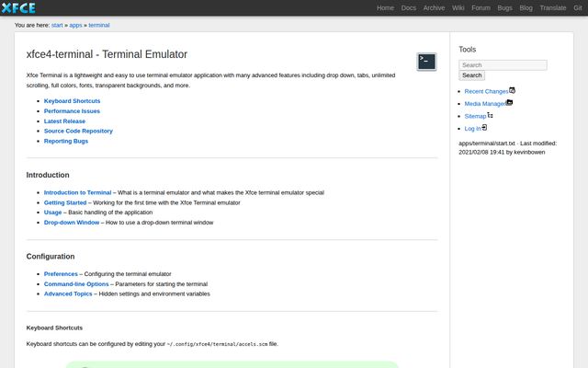Open the Sitemap link
The height and width of the screenshot is (368, 588).
pos(475,117)
